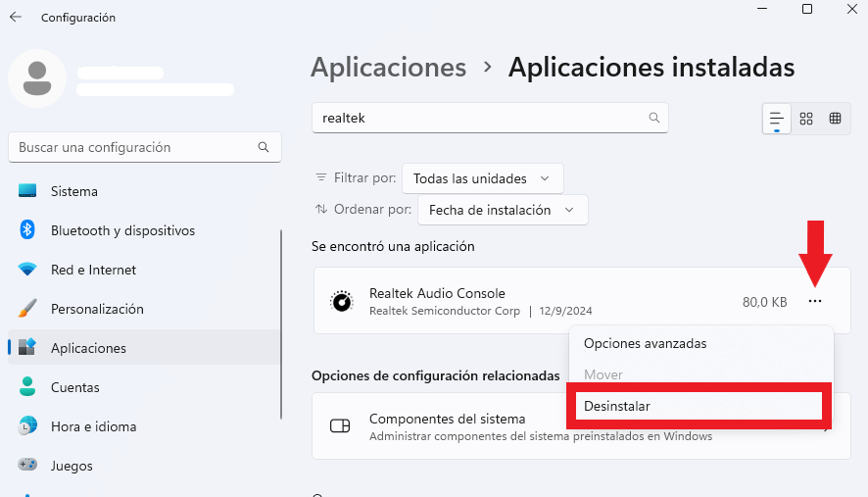Viewport: 868px width, 497px height.
Task: Click the magnifier in Buscar una configuración
Action: [x=264, y=147]
